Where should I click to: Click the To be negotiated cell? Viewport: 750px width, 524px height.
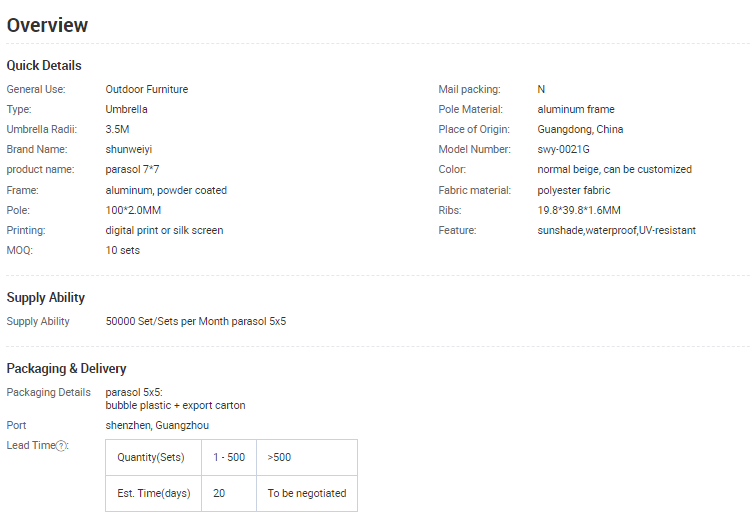point(306,493)
